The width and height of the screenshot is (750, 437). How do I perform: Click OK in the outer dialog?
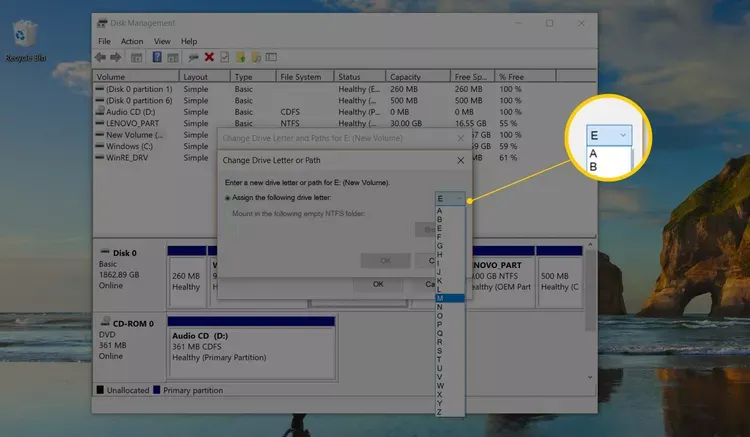pyautogui.click(x=378, y=283)
